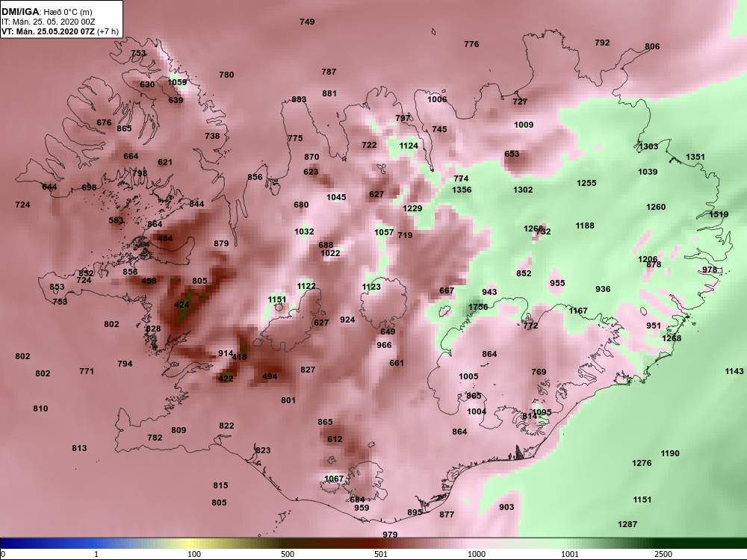Select the map value 630
The height and width of the screenshot is (560, 747).
pos(147,84)
